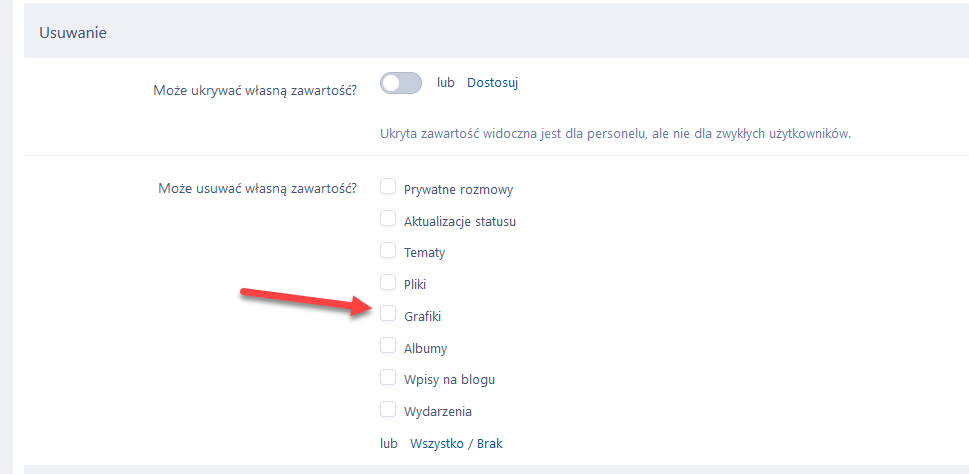
Task: Select the Pliki checkbox
Action: [x=388, y=283]
